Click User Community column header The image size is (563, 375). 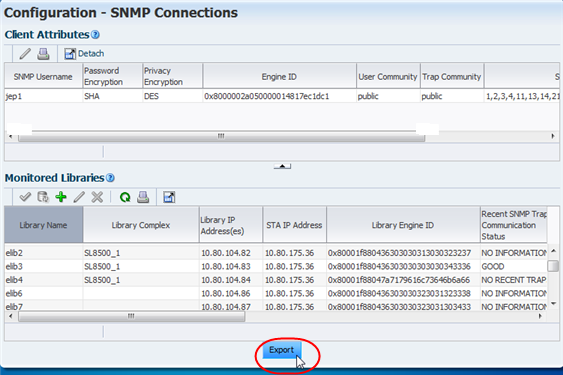click(388, 77)
